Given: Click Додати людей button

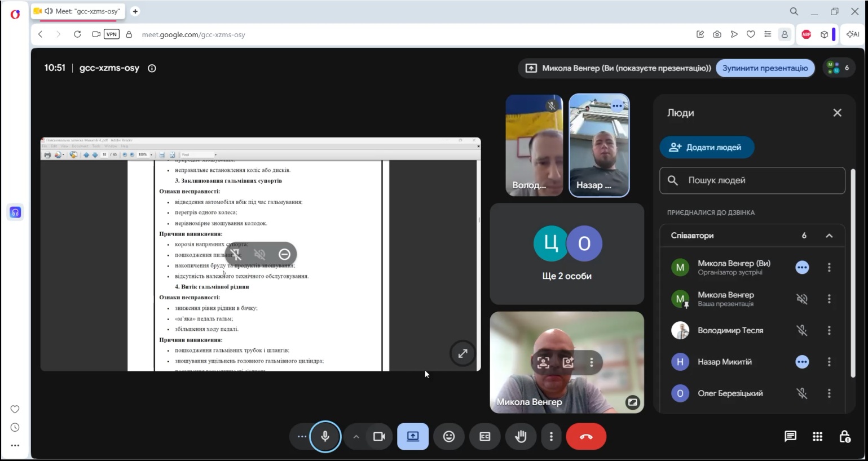Looking at the screenshot, I should [x=707, y=147].
